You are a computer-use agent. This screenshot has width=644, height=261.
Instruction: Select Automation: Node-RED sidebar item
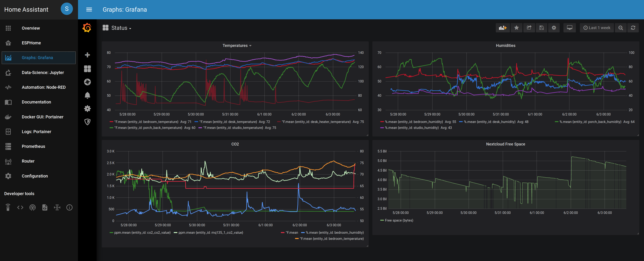(43, 87)
